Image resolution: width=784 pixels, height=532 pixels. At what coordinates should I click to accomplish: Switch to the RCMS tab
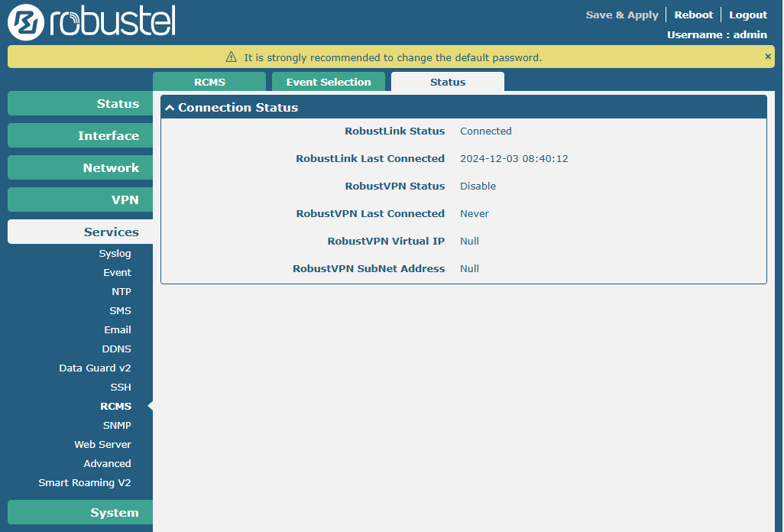point(209,82)
